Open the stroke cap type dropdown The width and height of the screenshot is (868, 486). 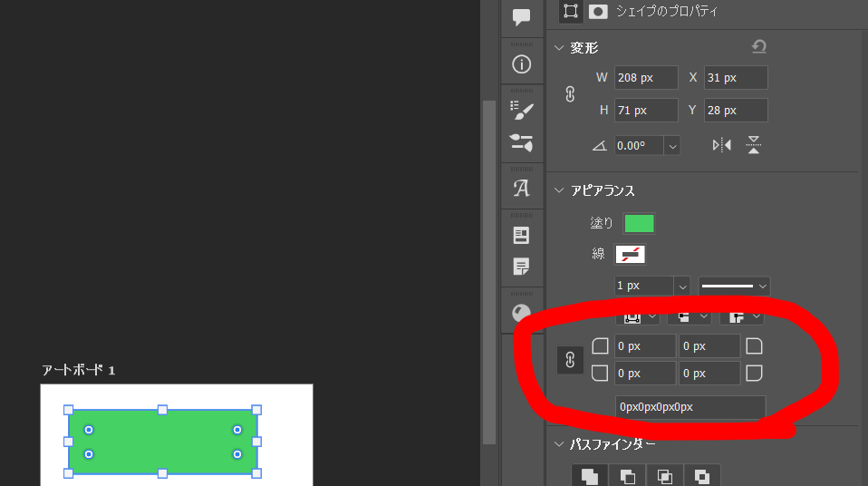coord(690,316)
